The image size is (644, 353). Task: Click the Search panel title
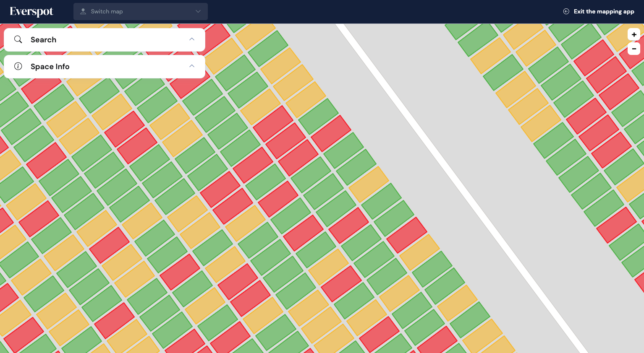tap(43, 40)
